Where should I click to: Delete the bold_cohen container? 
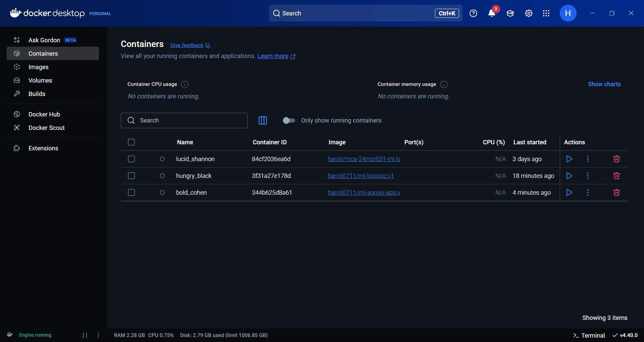tap(616, 193)
